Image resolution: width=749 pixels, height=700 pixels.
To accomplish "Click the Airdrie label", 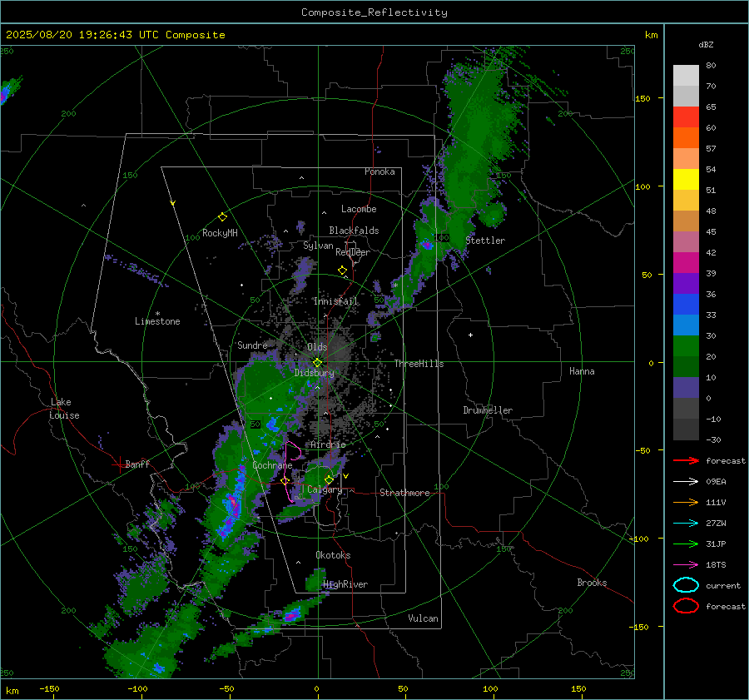I will [328, 444].
